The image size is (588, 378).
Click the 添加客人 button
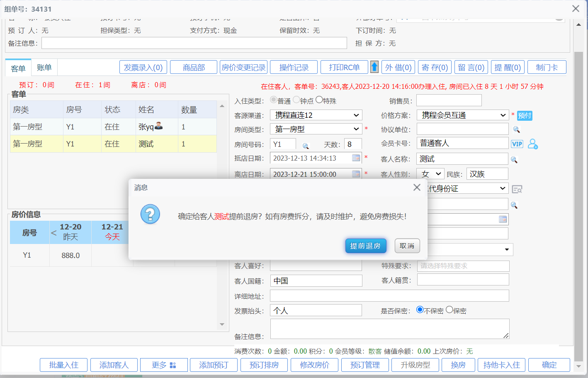[x=114, y=365]
